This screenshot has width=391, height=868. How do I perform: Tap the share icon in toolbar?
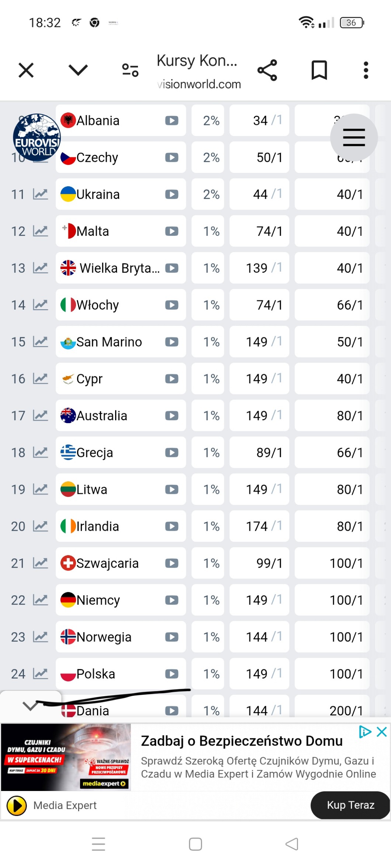coord(267,70)
